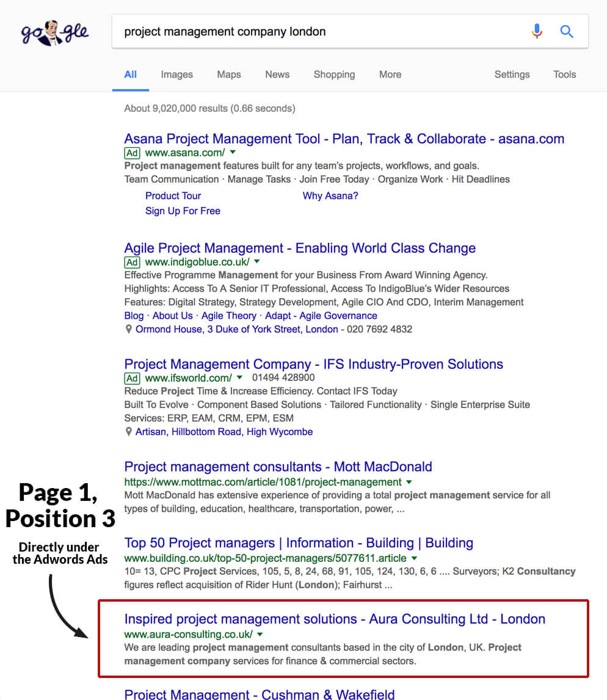The width and height of the screenshot is (607, 700).
Task: Open the IndigoBlue Blog sitelink
Action: click(134, 316)
